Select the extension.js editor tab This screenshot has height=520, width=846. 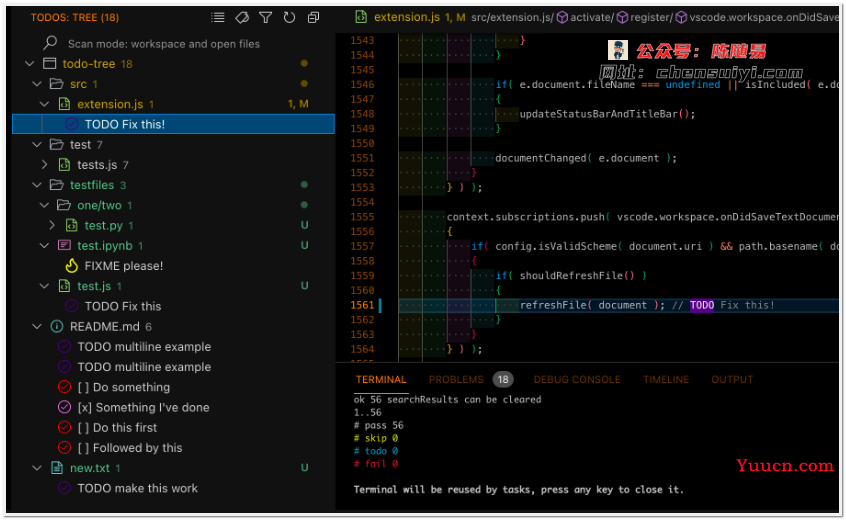click(x=407, y=17)
